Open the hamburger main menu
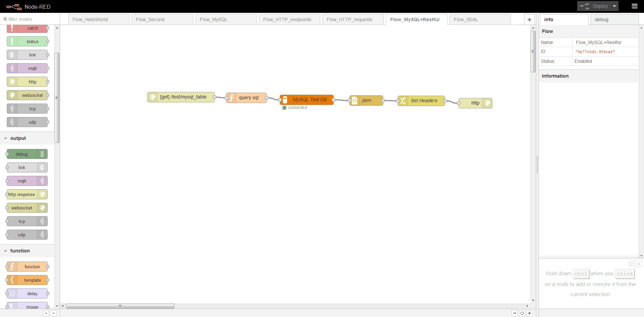The width and height of the screenshot is (644, 317). (x=634, y=6)
